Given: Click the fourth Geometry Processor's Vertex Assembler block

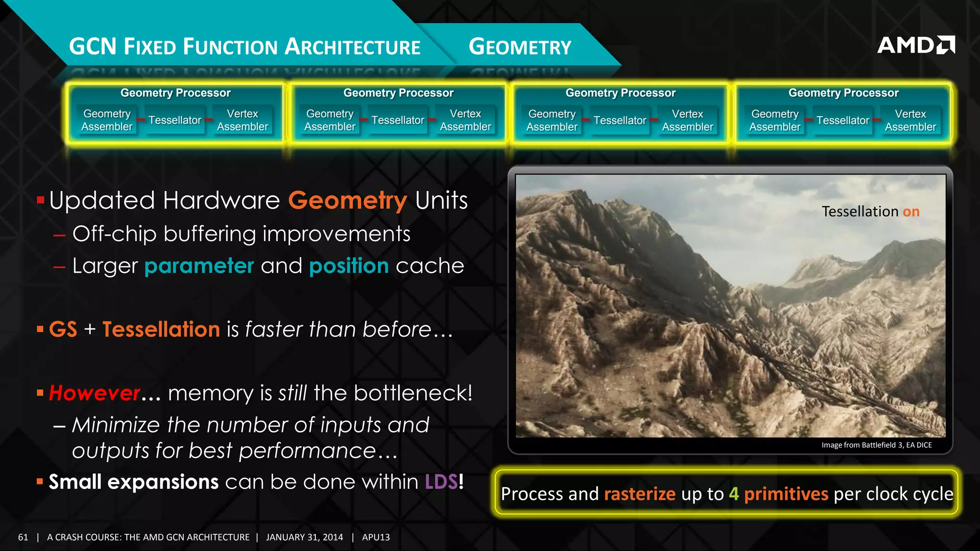Looking at the screenshot, I should point(910,120).
